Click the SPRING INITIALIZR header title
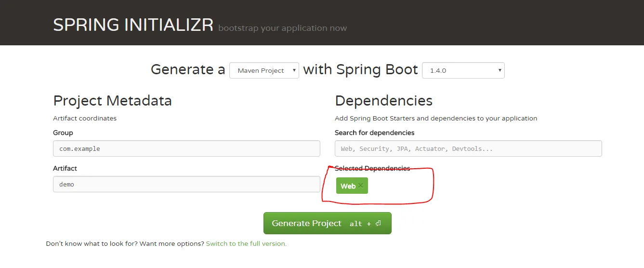This screenshot has width=644, height=268. (133, 25)
